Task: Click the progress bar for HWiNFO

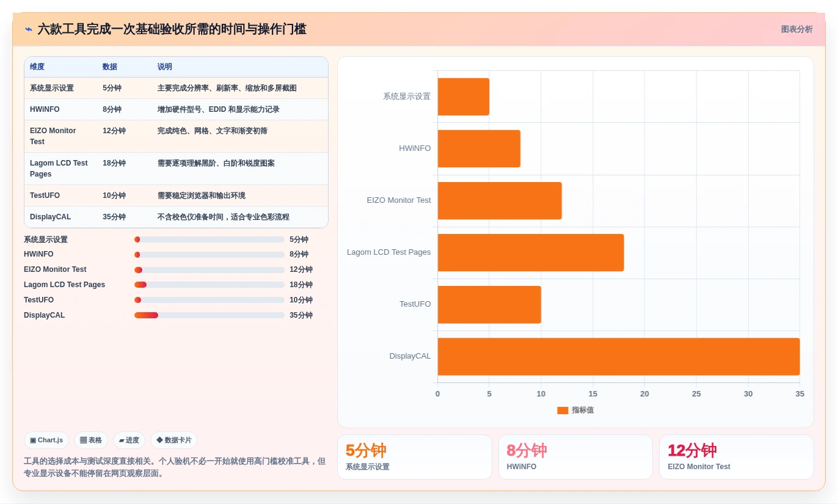Action: tap(209, 255)
